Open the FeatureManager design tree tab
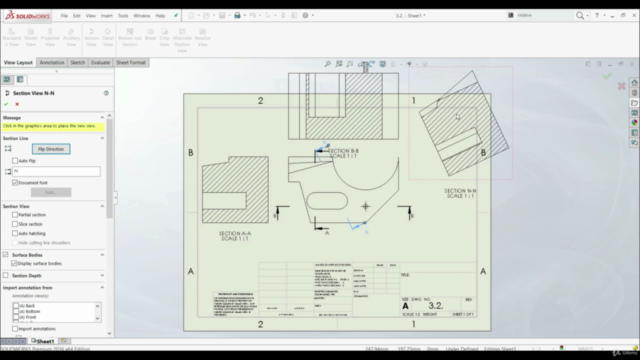 pyautogui.click(x=7, y=80)
